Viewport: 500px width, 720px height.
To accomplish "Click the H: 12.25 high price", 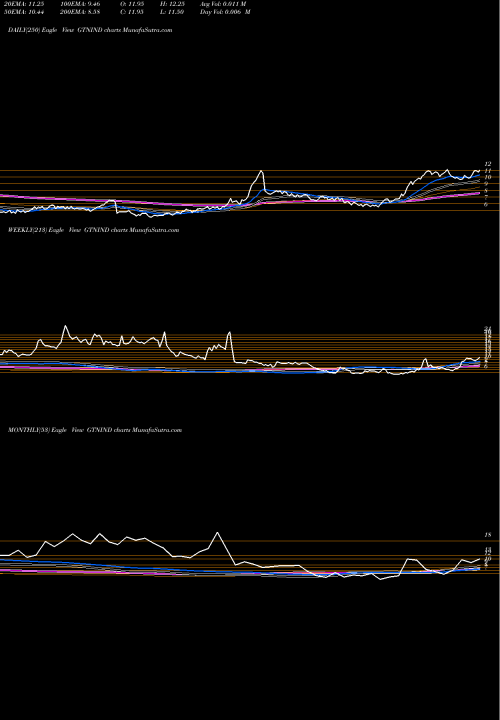I will (172, 4).
